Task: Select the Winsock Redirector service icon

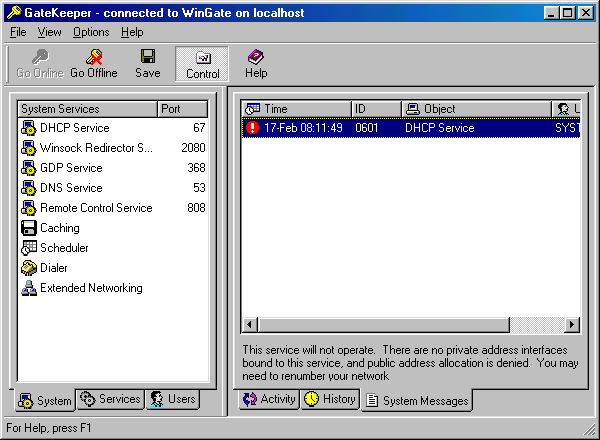Action: [29, 148]
